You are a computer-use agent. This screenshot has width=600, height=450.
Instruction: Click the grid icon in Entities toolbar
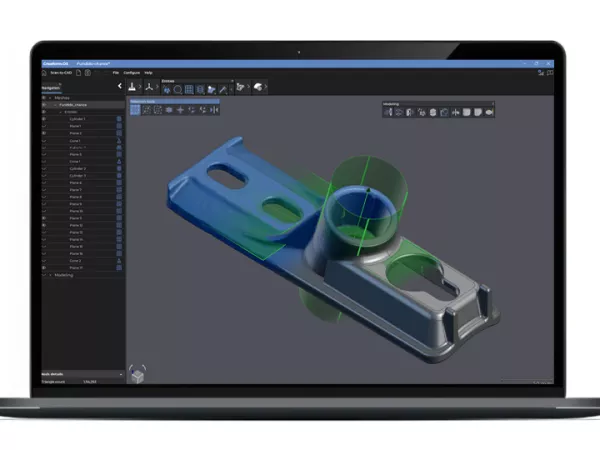pyautogui.click(x=188, y=89)
